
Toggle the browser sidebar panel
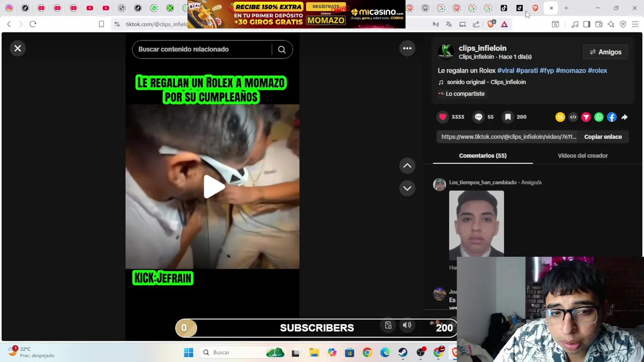click(x=587, y=24)
